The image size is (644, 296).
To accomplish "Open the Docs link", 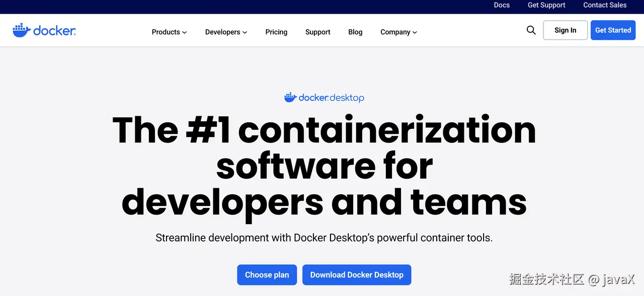I will click(502, 5).
